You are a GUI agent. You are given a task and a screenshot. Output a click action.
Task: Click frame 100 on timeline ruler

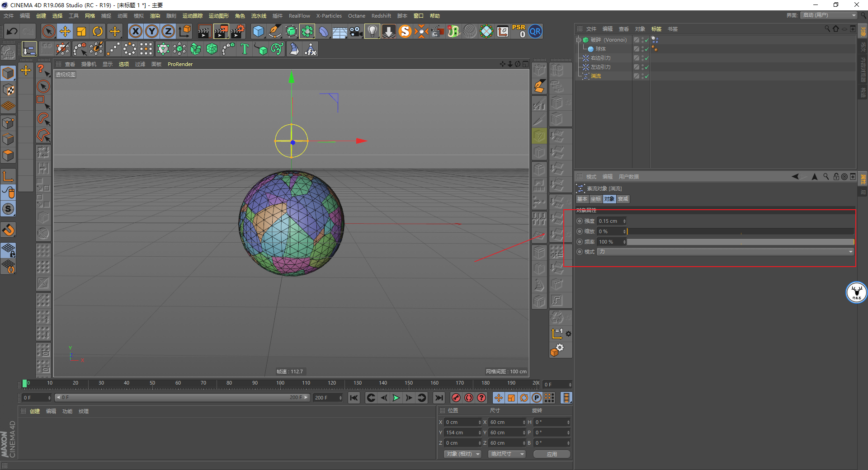click(280, 383)
